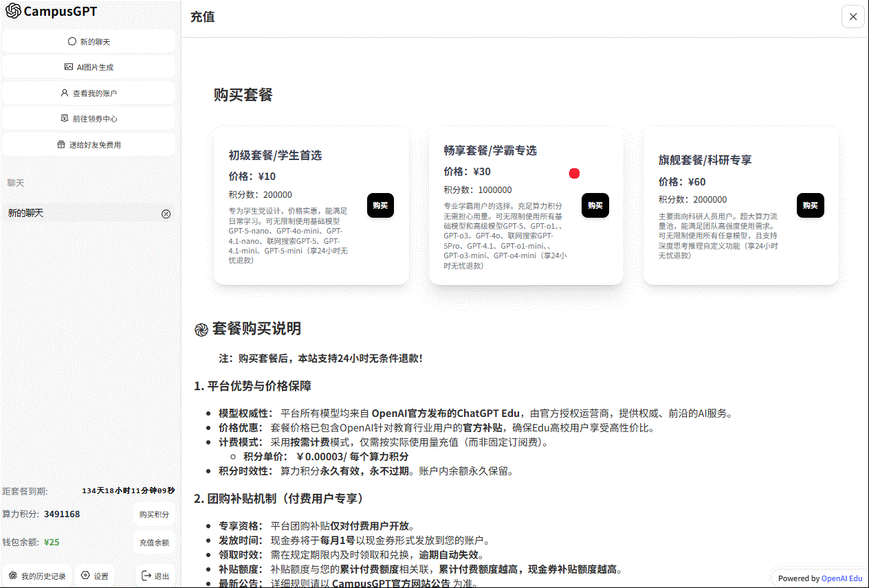
Task: Click the coupon icon beside 前往领券中心
Action: point(65,118)
